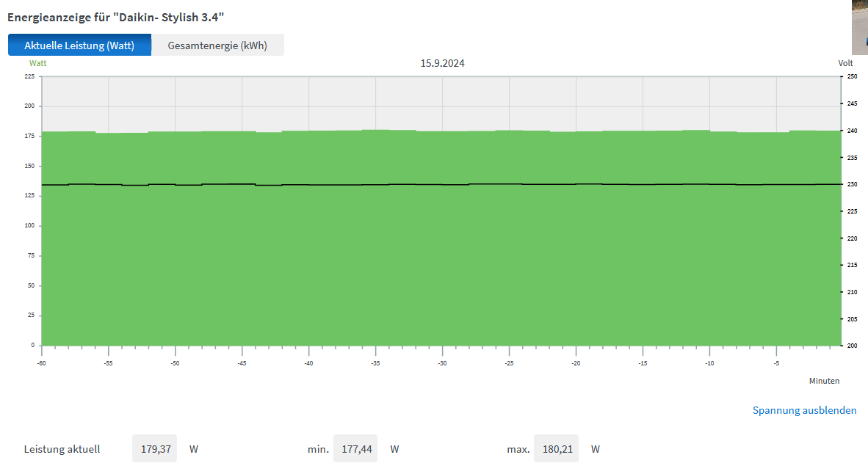
Task: Select the Leistung aktuell value 179,37
Action: tap(155, 448)
